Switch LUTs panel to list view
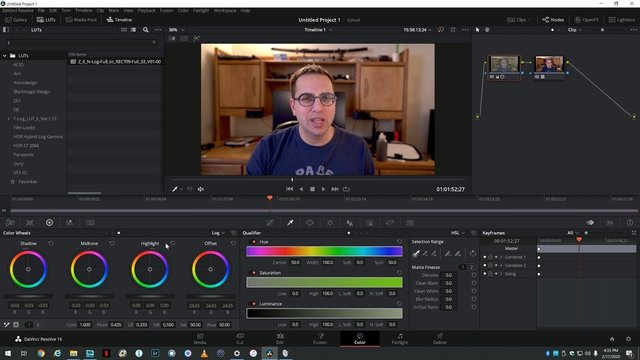Image resolution: width=640 pixels, height=360 pixels. point(133,30)
